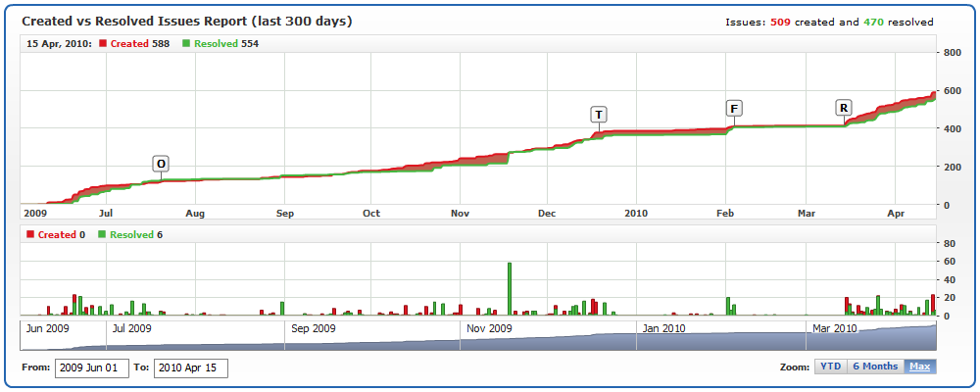Click Sep 2009 in the range selector
The image size is (980, 392).
[313, 328]
